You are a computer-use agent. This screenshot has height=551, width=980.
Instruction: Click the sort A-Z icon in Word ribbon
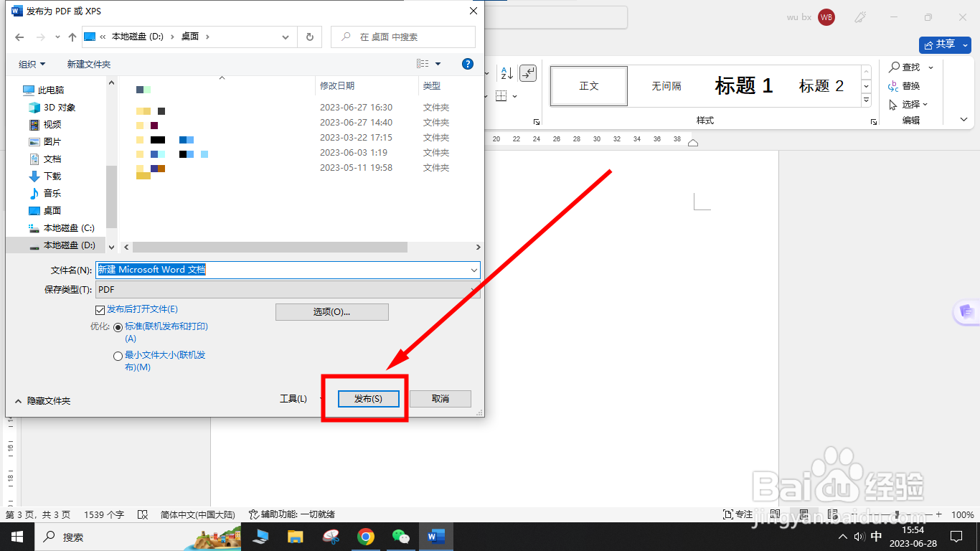tap(507, 73)
